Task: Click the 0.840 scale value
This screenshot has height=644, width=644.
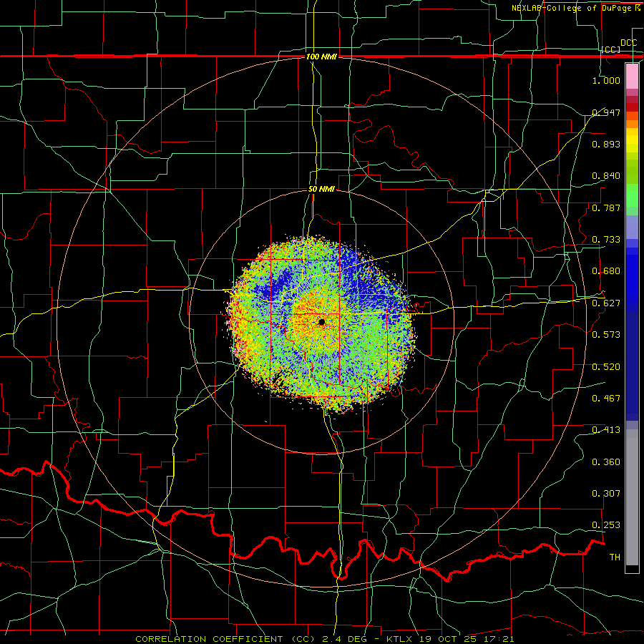Action: coord(606,176)
